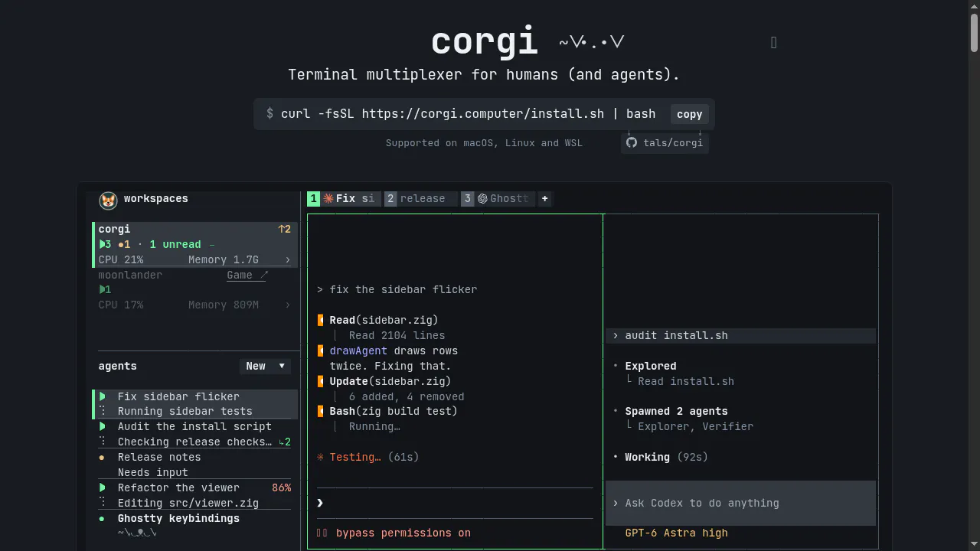Switch to the release tab
980x551 pixels.
[x=421, y=198]
